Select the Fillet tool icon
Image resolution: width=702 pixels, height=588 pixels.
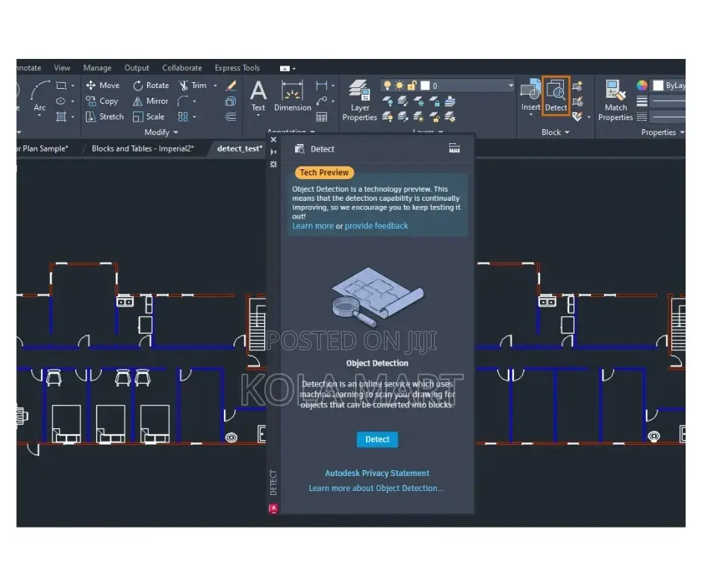tap(183, 101)
